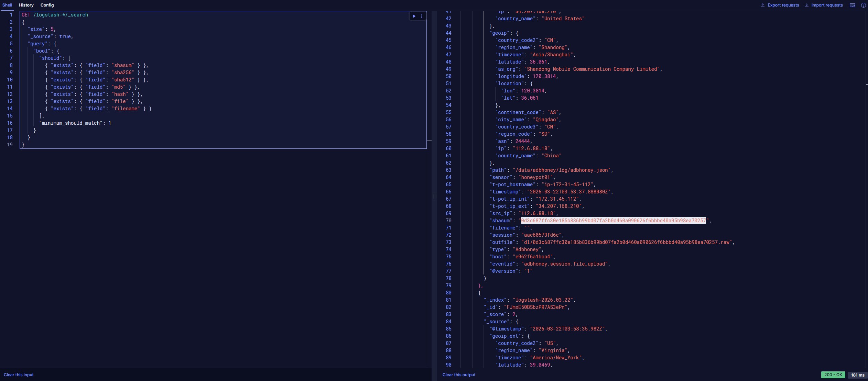This screenshot has height=381, width=868.
Task: Click the exists field "md5" line
Action: [92, 87]
